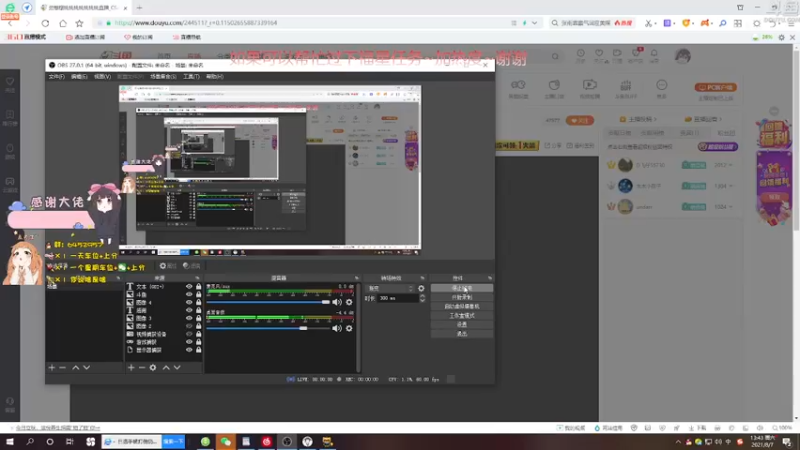800x450 pixels.
Task: Open the scene transition dropdown
Action: click(390, 288)
